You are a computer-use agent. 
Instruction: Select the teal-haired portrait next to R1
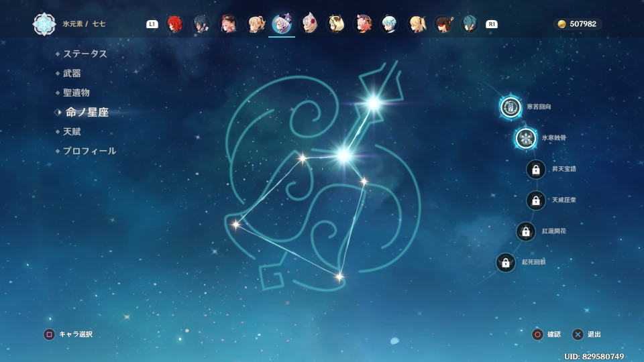pos(469,24)
